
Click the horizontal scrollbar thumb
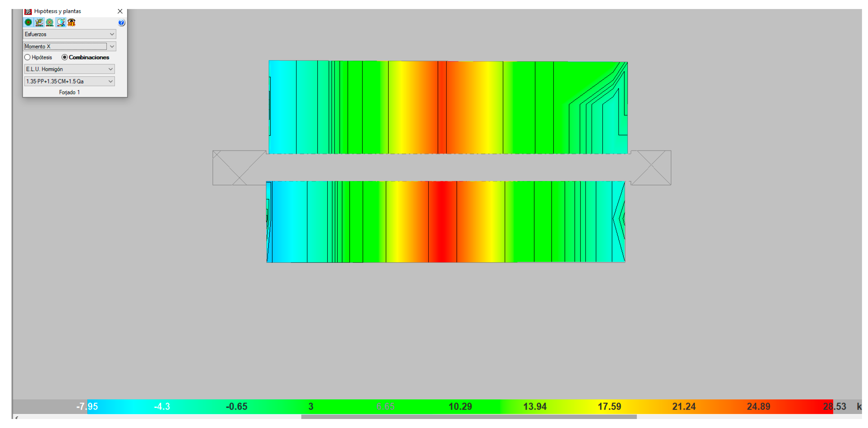coord(469,417)
